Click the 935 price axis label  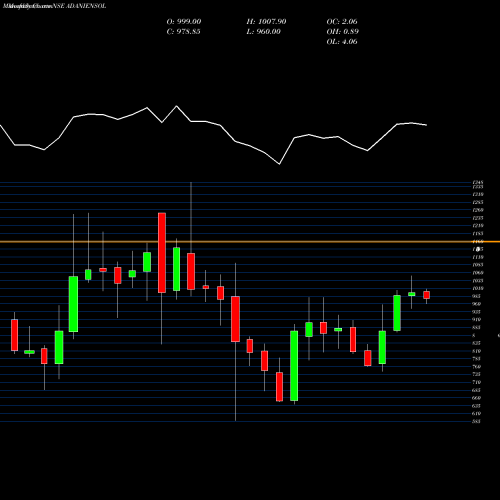[477, 312]
